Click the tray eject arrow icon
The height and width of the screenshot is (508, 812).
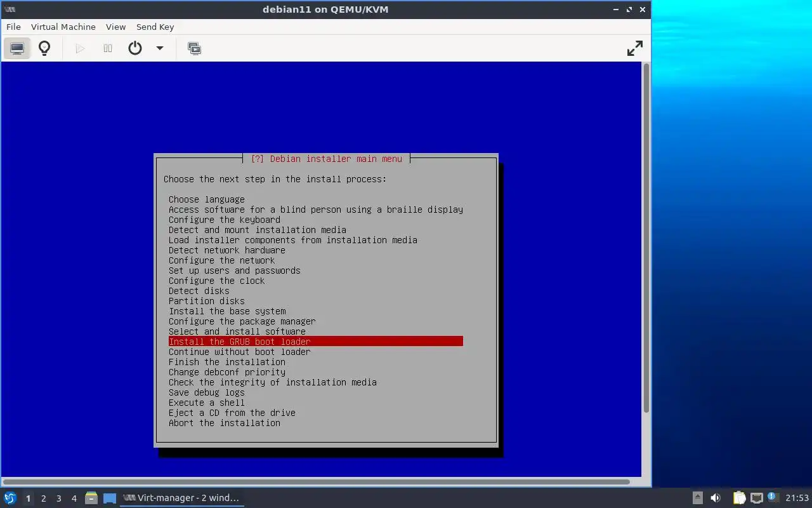(x=697, y=498)
